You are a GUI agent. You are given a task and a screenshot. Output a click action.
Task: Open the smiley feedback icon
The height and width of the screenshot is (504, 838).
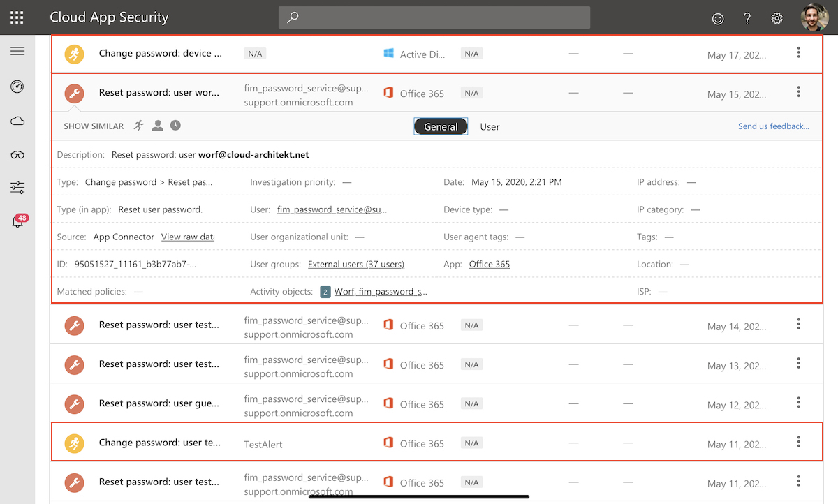click(718, 19)
